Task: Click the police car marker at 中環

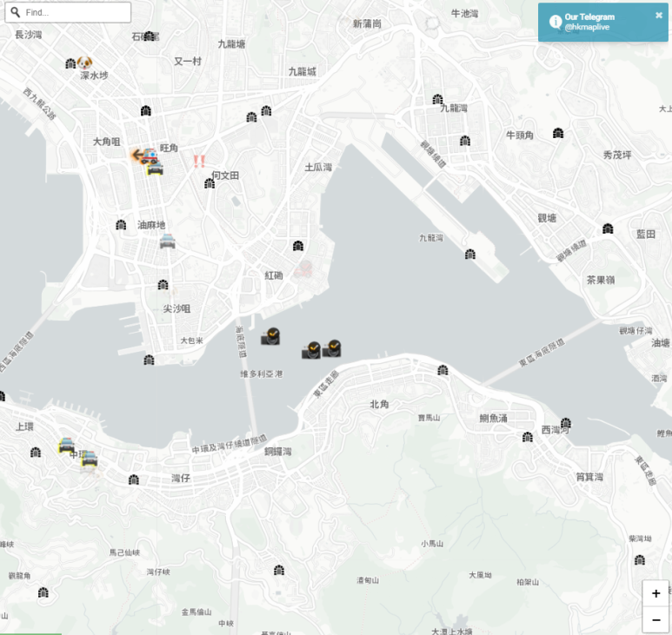Action: (88, 460)
